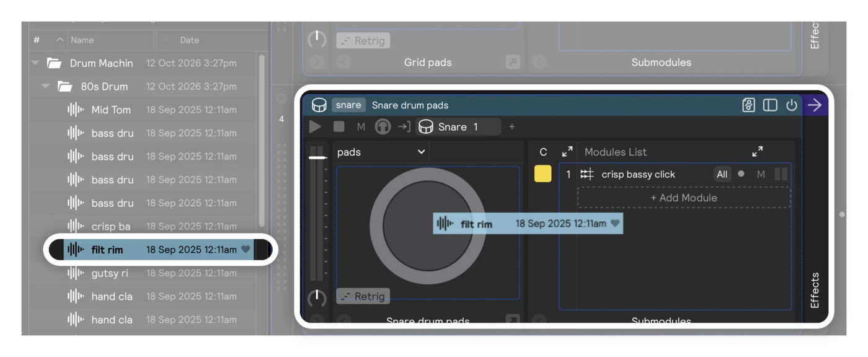Toggle the C button beside Modules List
The width and height of the screenshot is (868, 357).
[543, 152]
